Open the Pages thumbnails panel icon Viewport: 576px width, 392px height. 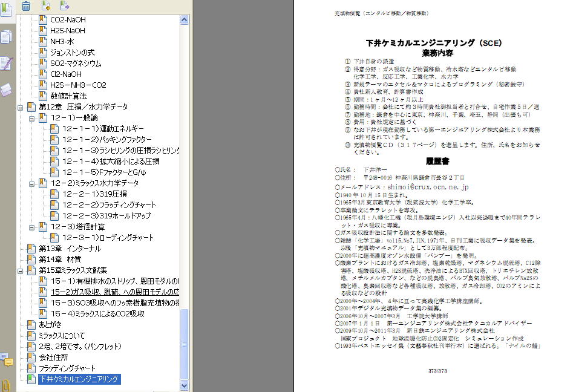[6, 36]
